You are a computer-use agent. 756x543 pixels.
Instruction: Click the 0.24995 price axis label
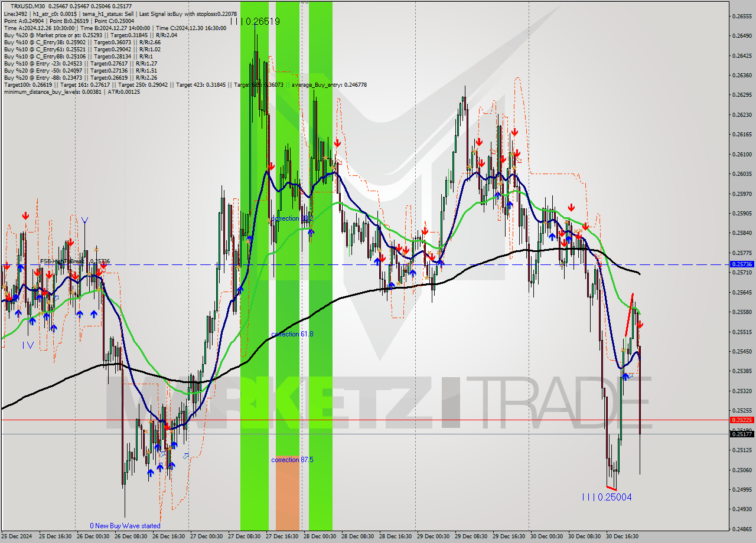pyautogui.click(x=742, y=489)
